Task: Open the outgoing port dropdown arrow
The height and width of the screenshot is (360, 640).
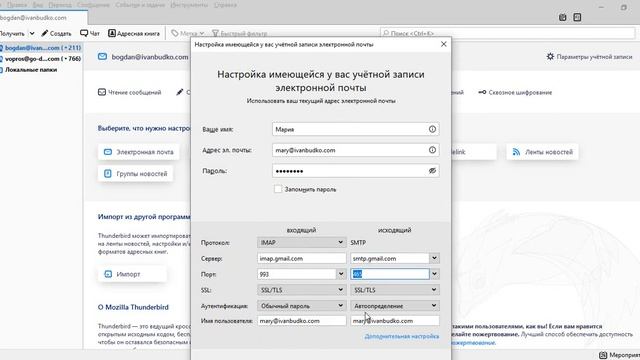Action: [434, 274]
